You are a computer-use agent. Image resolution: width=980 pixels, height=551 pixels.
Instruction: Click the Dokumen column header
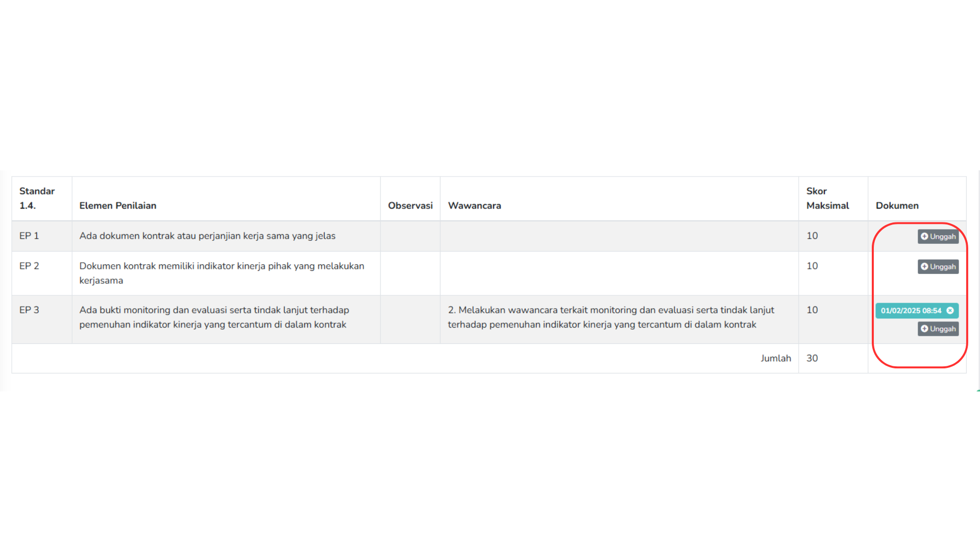(897, 206)
